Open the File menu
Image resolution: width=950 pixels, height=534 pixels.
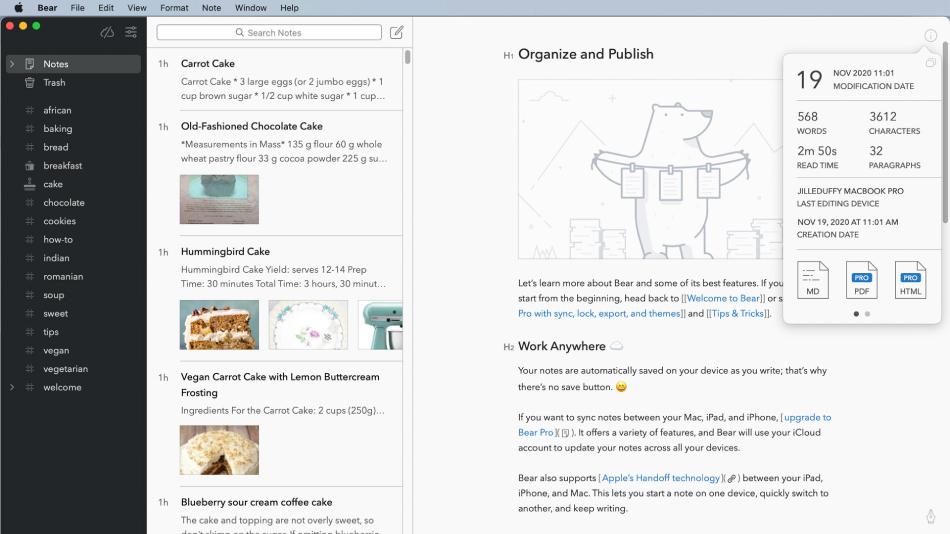(78, 8)
